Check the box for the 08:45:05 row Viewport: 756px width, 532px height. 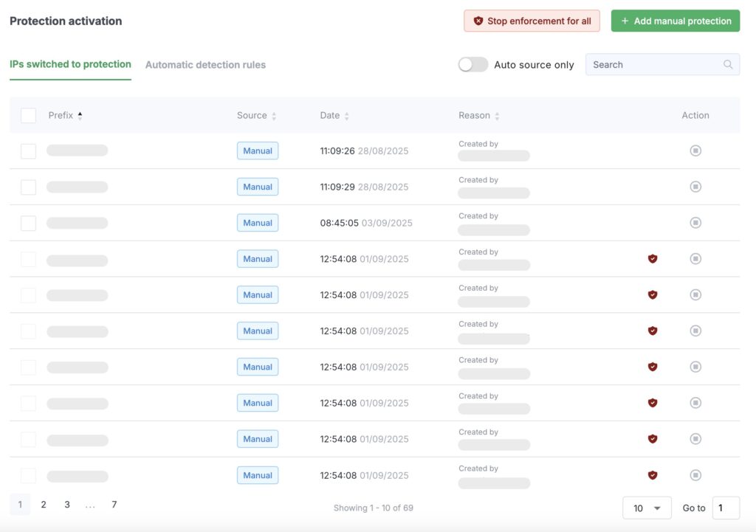(x=29, y=223)
